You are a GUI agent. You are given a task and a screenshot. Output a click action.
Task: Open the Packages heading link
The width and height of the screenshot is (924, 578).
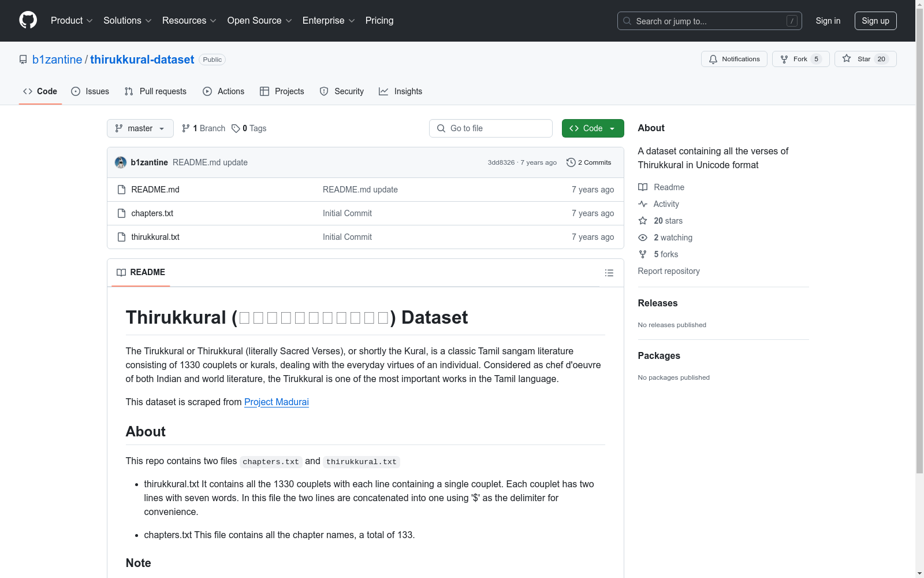[x=659, y=355]
